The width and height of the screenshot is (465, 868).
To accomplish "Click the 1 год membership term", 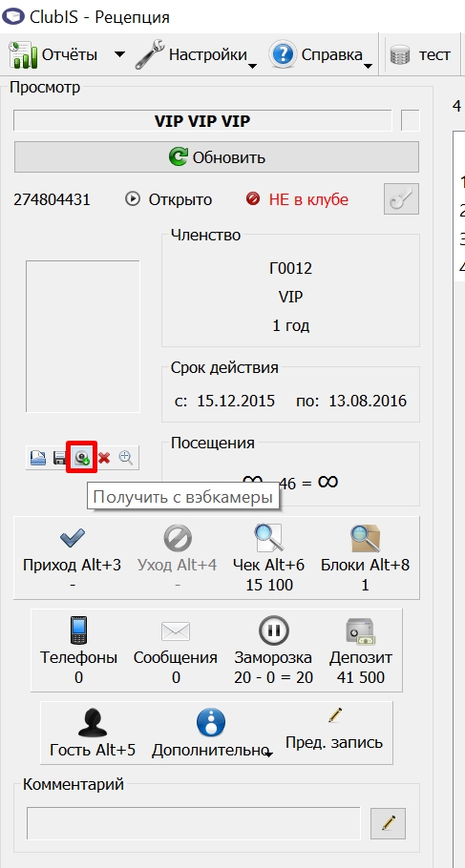I will coord(291,325).
